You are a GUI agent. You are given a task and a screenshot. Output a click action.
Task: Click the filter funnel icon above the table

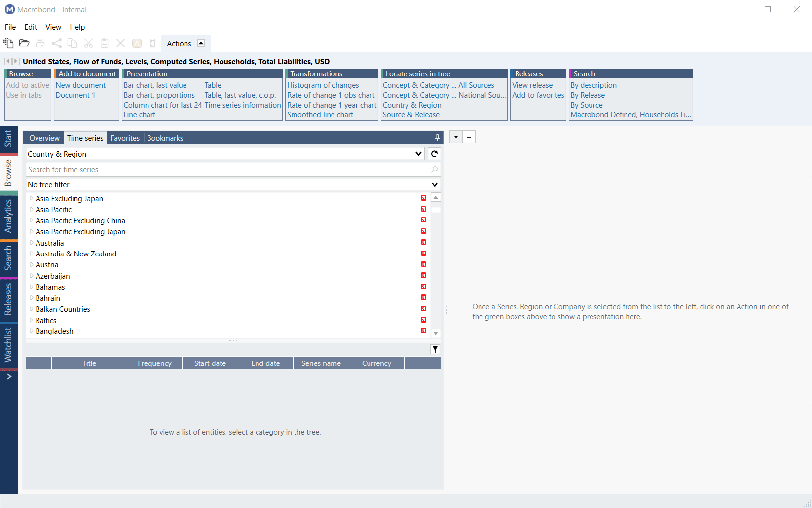[435, 349]
